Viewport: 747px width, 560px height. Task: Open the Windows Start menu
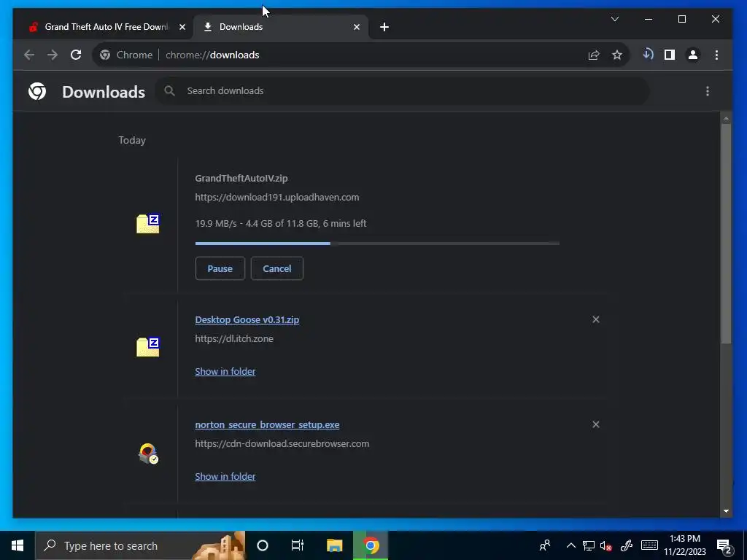[x=18, y=545]
